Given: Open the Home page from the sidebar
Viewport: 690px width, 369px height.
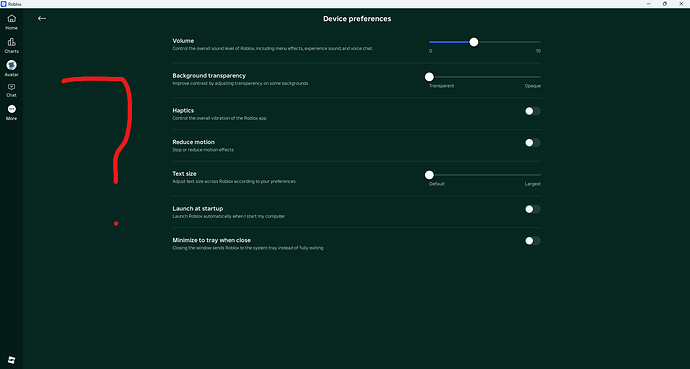Looking at the screenshot, I should coord(11,22).
